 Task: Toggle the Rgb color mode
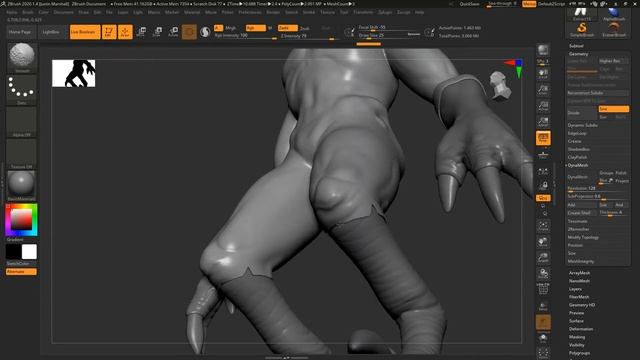tap(256, 28)
